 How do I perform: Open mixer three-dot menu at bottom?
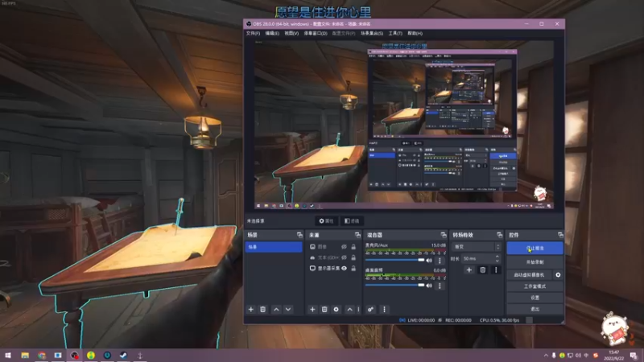[385, 310]
